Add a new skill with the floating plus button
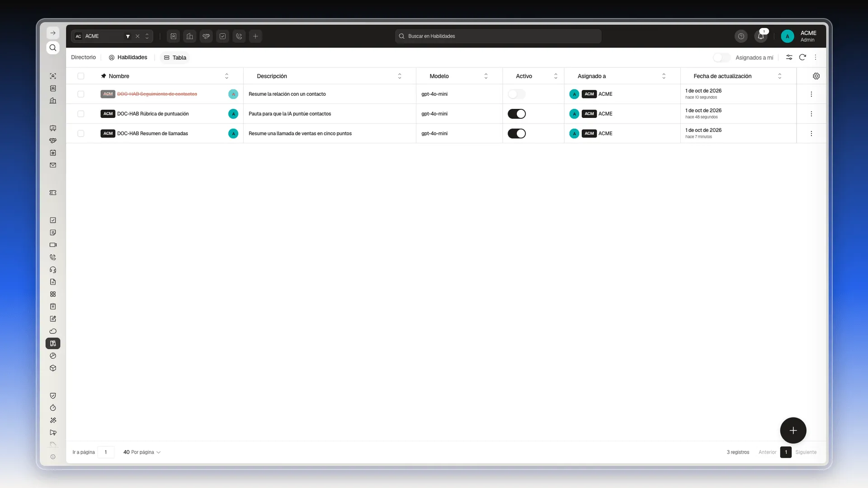 [x=793, y=430]
